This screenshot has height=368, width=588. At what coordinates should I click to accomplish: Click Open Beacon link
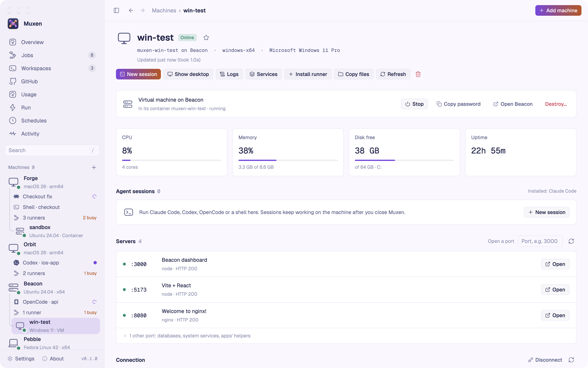pyautogui.click(x=513, y=104)
